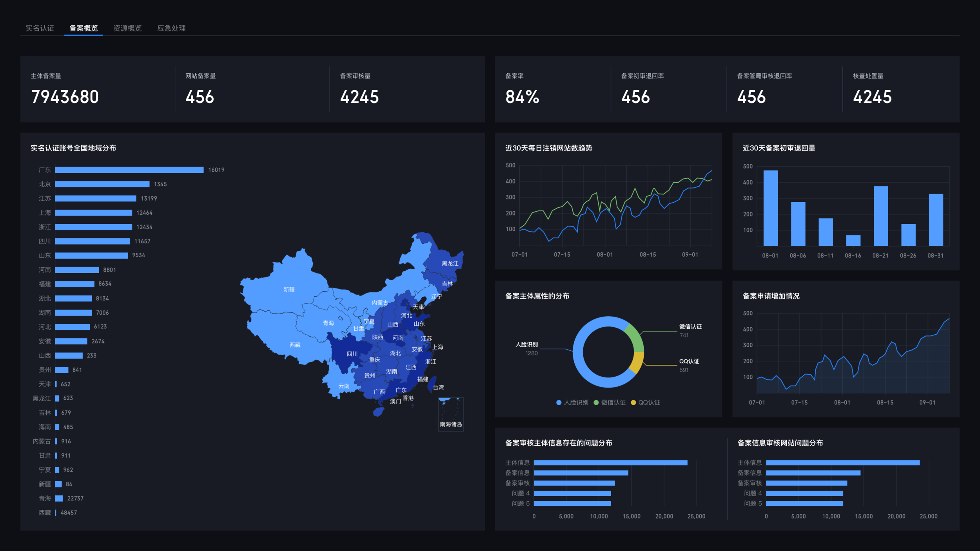Click the 08-21 bar in 备案初审退回量 chart

click(880, 216)
